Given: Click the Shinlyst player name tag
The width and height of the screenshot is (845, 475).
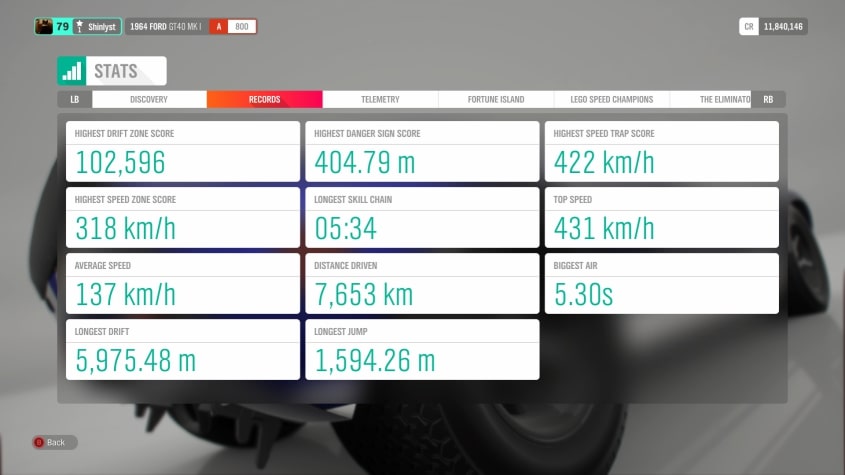Looking at the screenshot, I should click(x=98, y=27).
